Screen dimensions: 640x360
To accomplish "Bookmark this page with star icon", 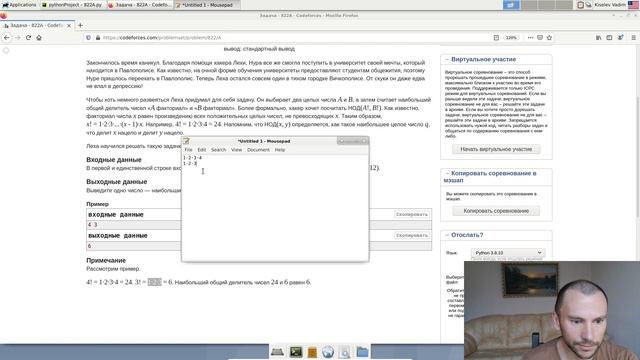I will (x=549, y=38).
